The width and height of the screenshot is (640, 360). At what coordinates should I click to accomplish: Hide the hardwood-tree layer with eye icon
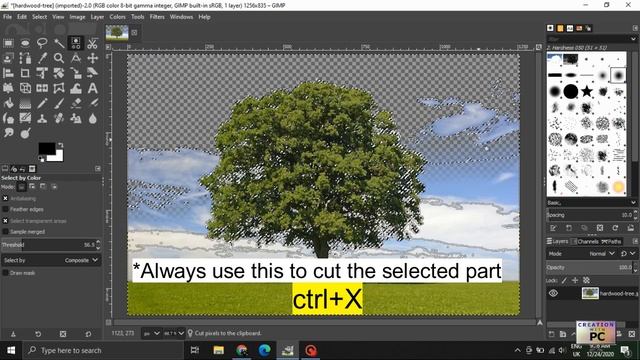pyautogui.click(x=553, y=293)
